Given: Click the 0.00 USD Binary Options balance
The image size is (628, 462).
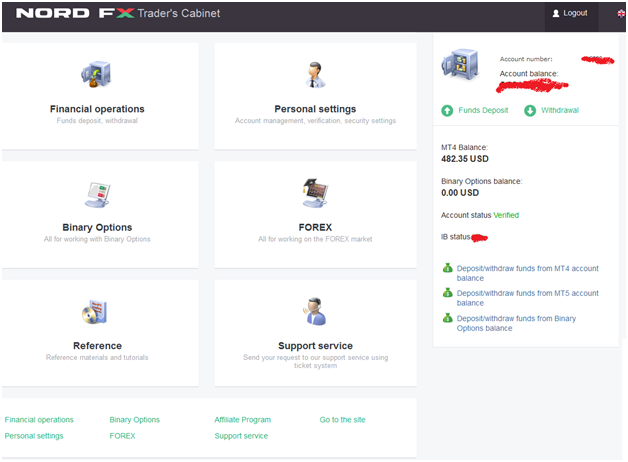Looking at the screenshot, I should (x=460, y=193).
